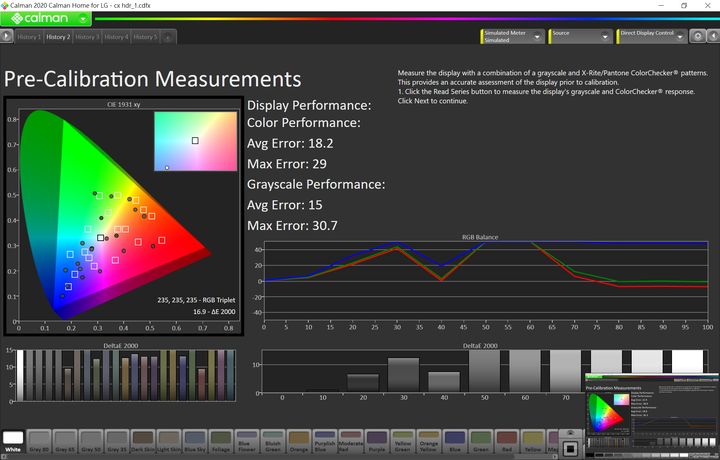Click the collapse panel left-arrow icon
720x460 pixels.
click(713, 36)
